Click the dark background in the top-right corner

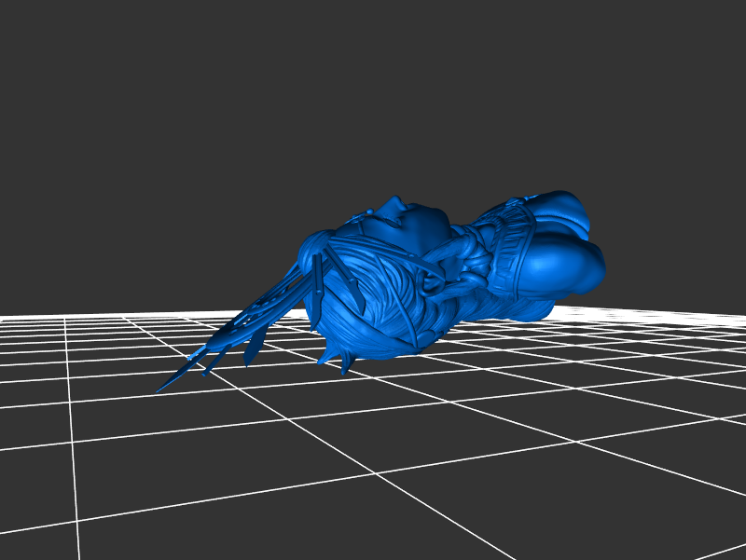point(709,37)
